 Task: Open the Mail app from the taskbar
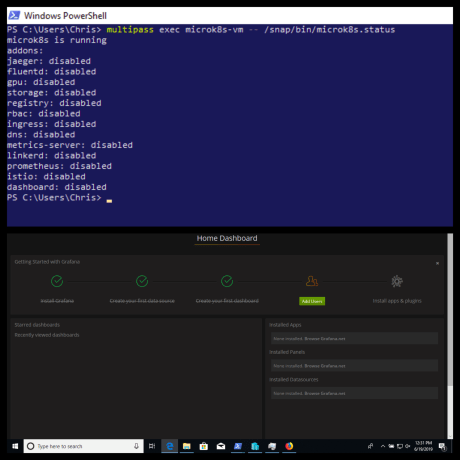point(221,446)
